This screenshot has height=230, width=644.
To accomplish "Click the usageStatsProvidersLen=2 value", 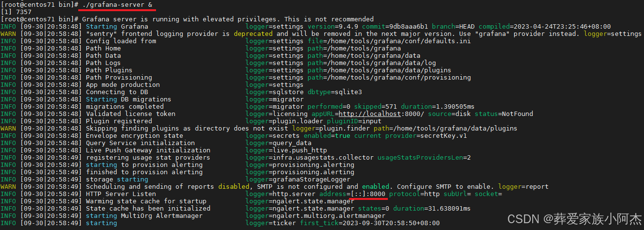I will 424,157.
